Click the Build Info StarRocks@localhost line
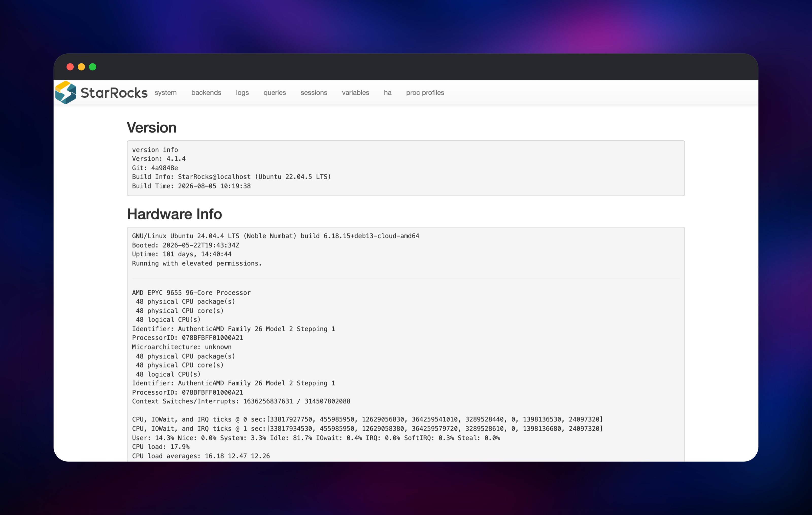The width and height of the screenshot is (812, 515). (232, 177)
